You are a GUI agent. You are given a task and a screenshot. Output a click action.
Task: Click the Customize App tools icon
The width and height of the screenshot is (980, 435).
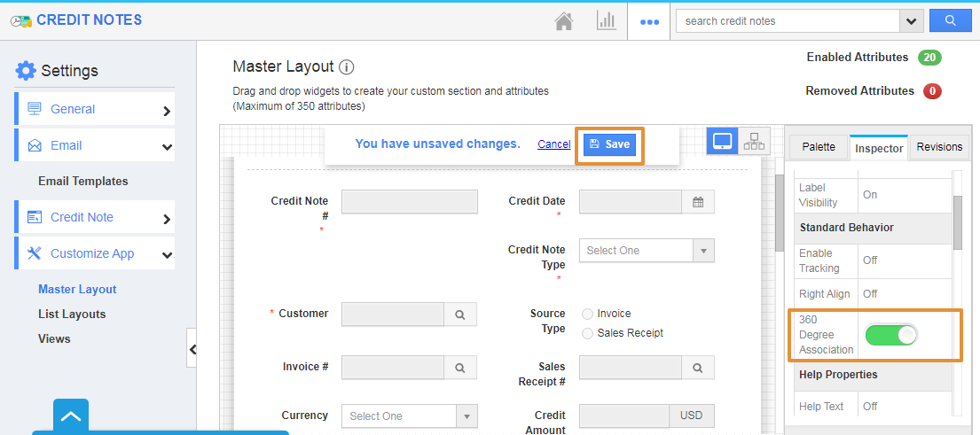click(x=35, y=253)
